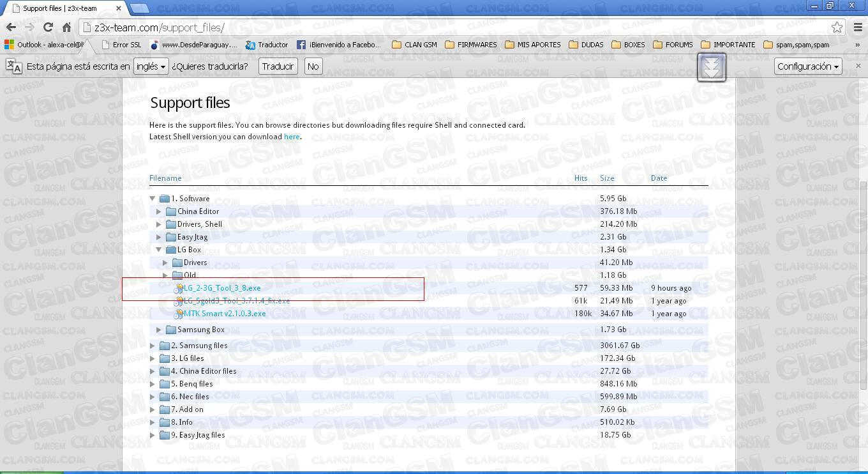Image resolution: width=868 pixels, height=474 pixels.
Task: Select the Support files browser tab
Action: (64, 8)
